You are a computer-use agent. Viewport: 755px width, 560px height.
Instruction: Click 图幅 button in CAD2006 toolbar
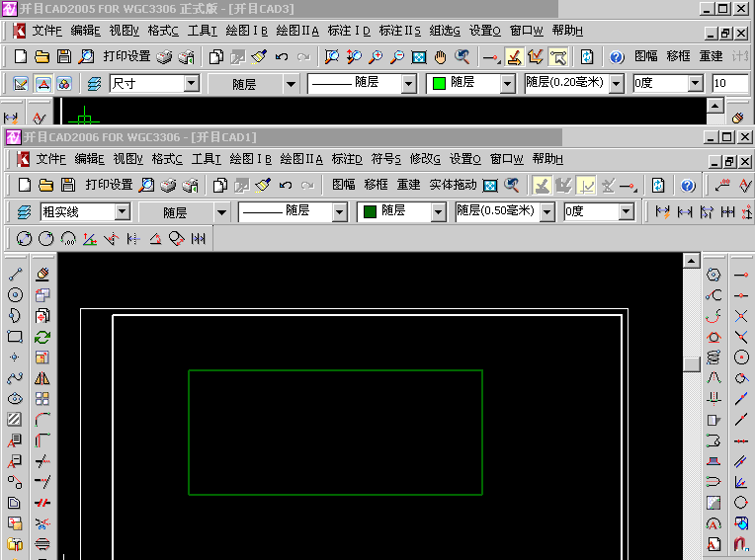[344, 185]
